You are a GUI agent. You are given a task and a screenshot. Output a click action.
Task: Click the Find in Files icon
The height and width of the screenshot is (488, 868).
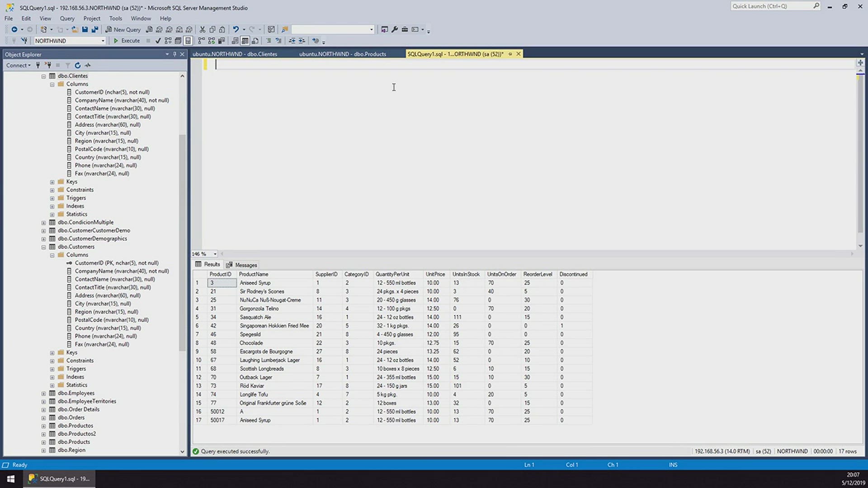click(285, 29)
